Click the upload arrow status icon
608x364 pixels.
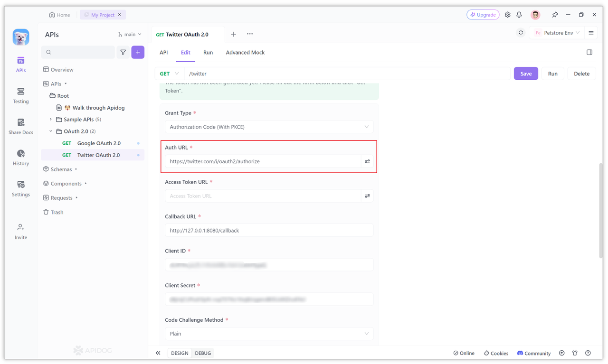562,353
